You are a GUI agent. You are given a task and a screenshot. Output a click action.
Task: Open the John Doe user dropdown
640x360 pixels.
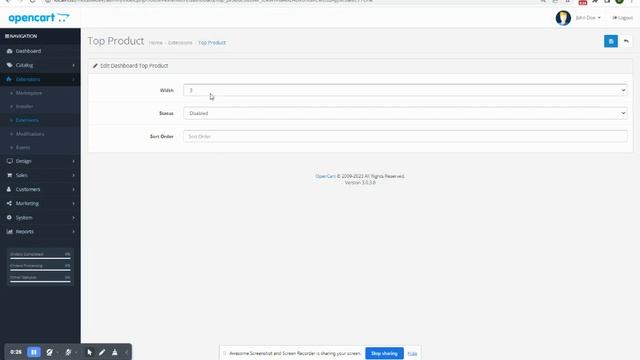(588, 18)
